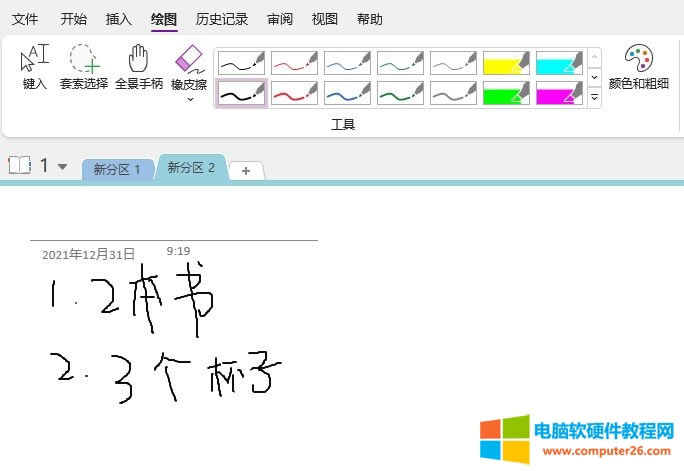The width and height of the screenshot is (684, 471).
Task: Open 颜色和粗细 color and thickness dialog
Action: pos(639,68)
